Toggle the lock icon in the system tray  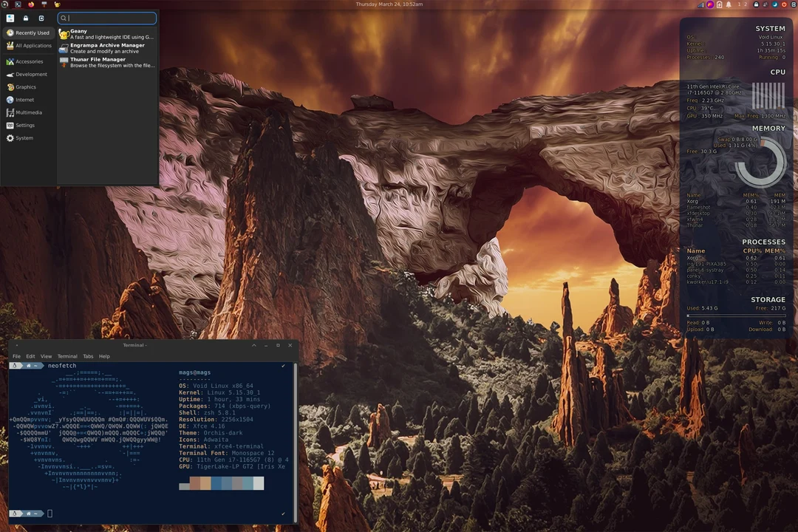757,4
